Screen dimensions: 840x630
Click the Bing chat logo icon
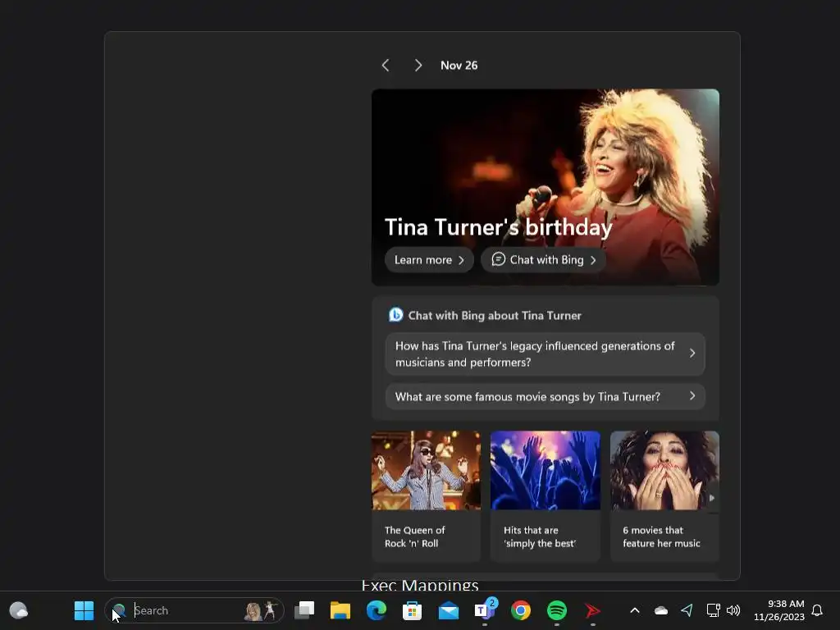pyautogui.click(x=395, y=315)
